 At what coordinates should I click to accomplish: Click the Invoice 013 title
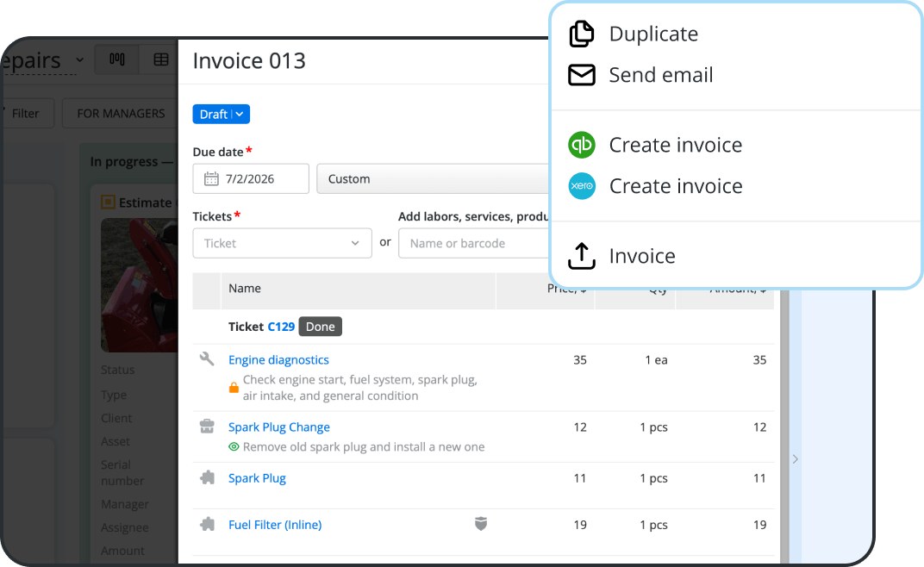[249, 60]
